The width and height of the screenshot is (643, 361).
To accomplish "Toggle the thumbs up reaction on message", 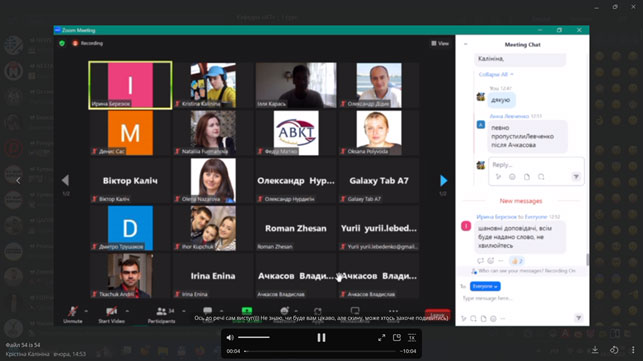I will [517, 261].
